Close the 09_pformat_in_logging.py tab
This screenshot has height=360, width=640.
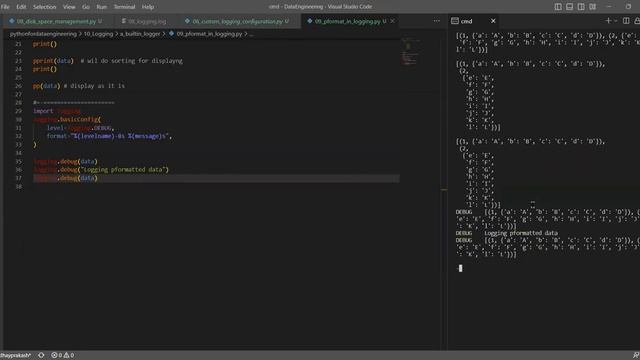coord(393,21)
